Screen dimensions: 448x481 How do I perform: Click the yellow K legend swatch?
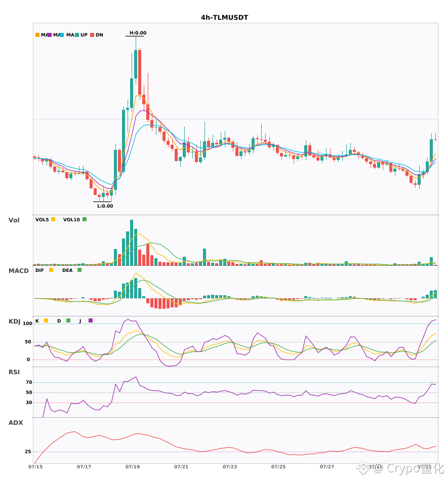[46, 320]
